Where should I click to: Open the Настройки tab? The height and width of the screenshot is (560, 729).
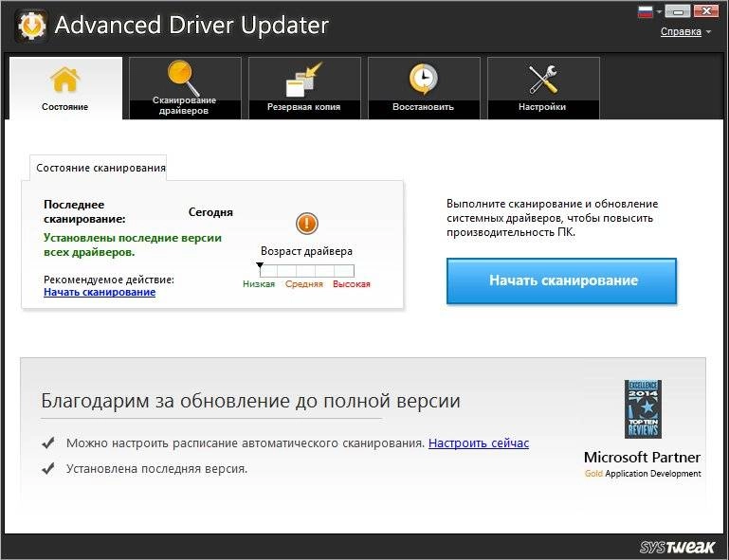[x=543, y=88]
